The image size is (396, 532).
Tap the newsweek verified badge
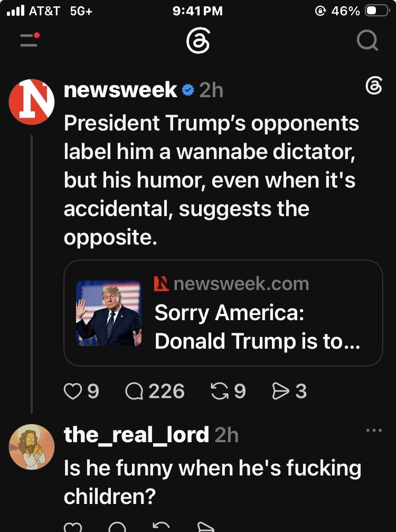pyautogui.click(x=188, y=90)
